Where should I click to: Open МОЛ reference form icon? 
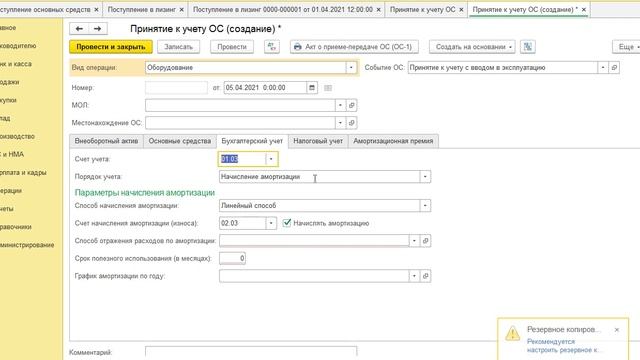(x=351, y=105)
